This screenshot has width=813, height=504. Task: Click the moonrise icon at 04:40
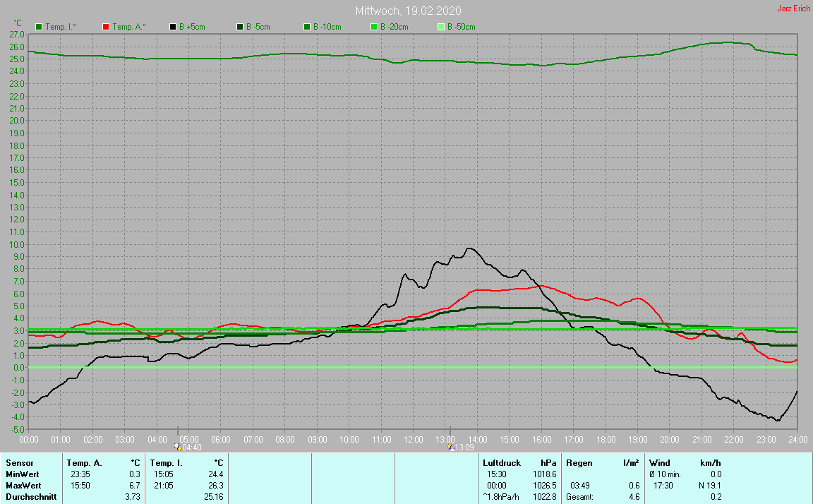pos(178,447)
